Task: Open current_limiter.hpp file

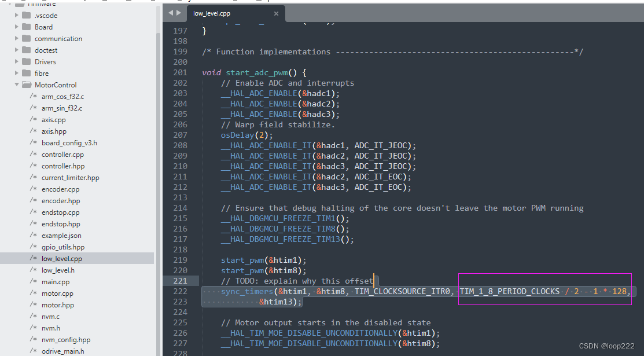Action: click(70, 177)
